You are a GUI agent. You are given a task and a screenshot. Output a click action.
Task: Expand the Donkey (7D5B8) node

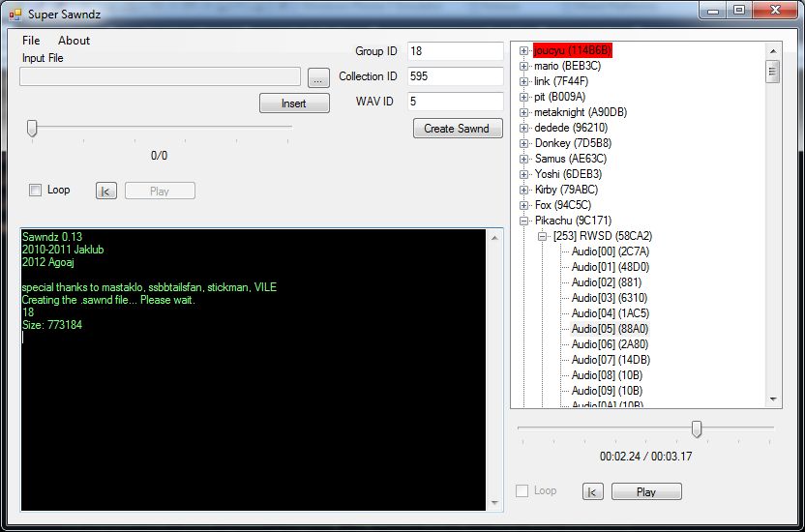coord(523,144)
